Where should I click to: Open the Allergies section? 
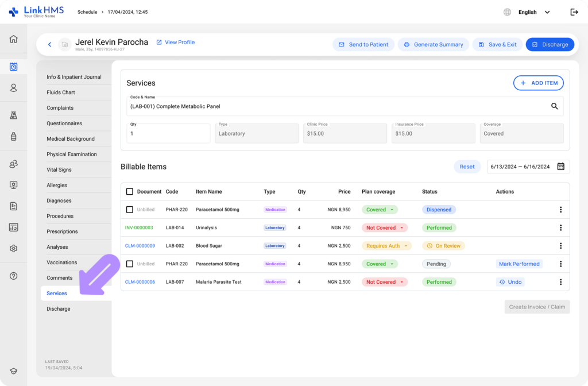57,185
